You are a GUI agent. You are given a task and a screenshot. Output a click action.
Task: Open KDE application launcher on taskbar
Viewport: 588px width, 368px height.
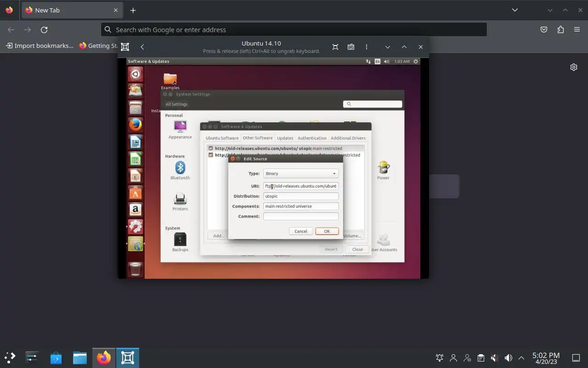tap(10, 357)
